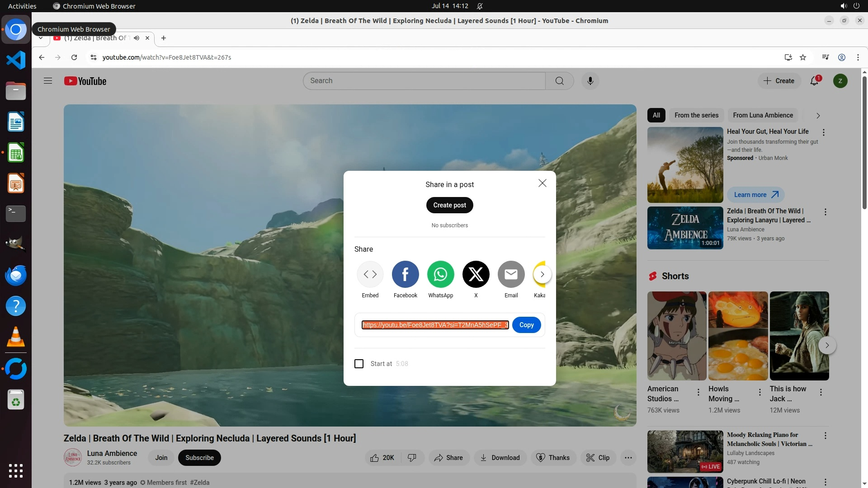Share via the Facebook icon

pos(405,274)
